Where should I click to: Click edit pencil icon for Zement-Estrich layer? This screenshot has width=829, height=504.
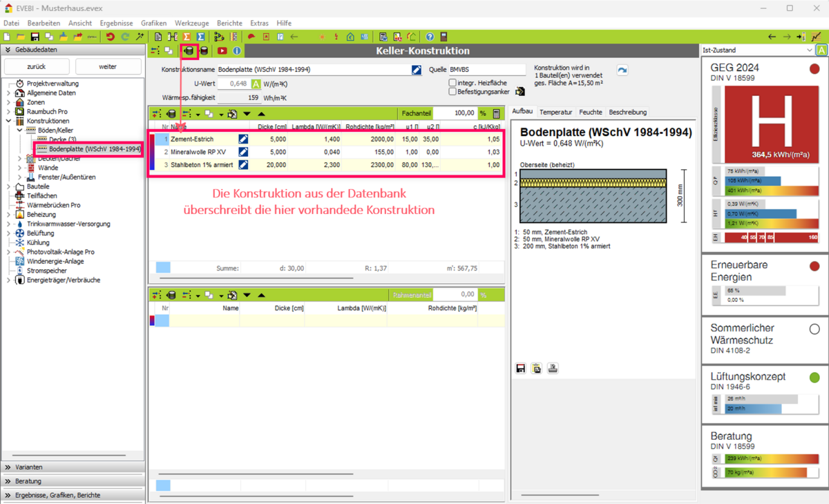tap(243, 139)
